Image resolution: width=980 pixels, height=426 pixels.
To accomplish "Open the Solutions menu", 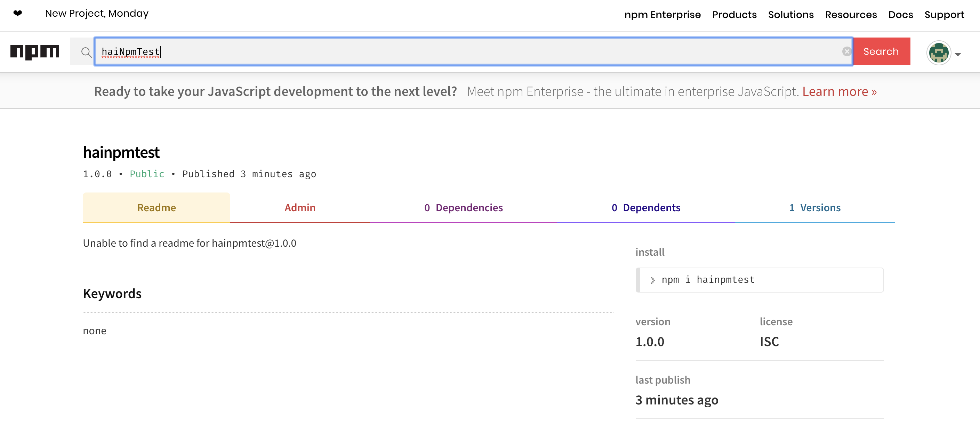I will 790,15.
